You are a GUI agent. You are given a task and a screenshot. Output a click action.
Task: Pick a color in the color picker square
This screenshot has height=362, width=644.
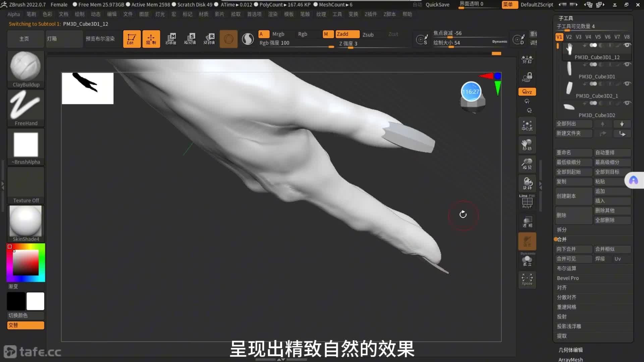point(26,262)
